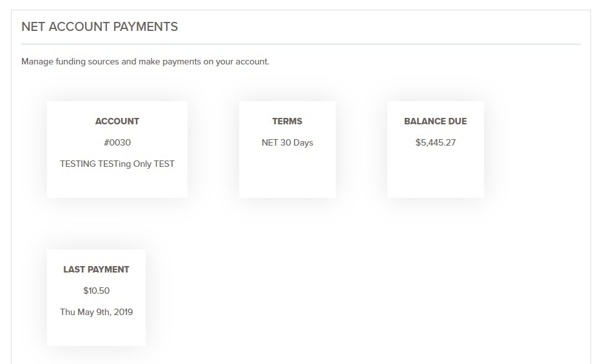Click the NET 30 Days value
This screenshot has height=364, width=602.
pos(287,142)
